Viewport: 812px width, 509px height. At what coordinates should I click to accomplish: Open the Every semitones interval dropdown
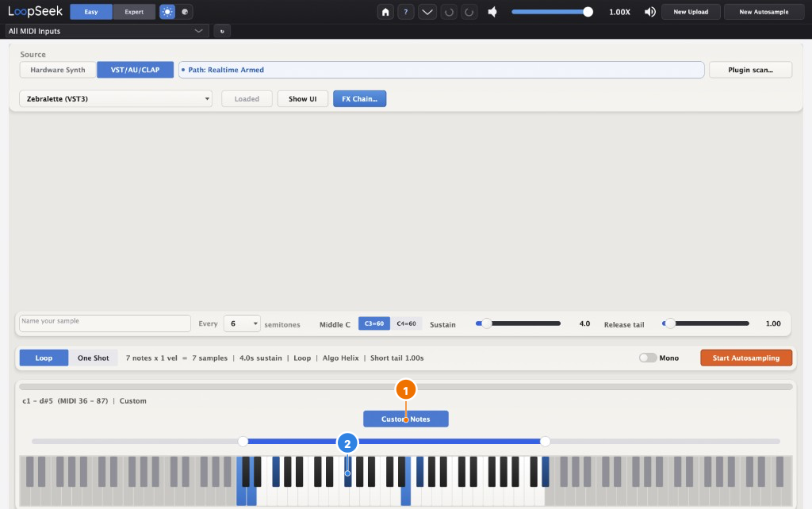pos(242,323)
